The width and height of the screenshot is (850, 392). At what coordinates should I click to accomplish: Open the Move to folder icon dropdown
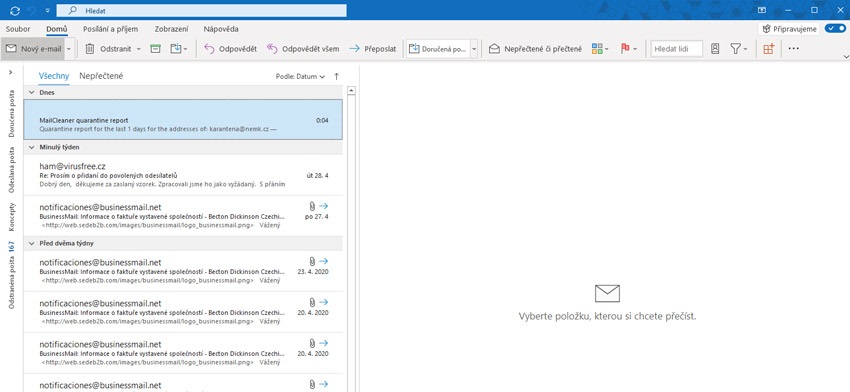click(x=178, y=49)
